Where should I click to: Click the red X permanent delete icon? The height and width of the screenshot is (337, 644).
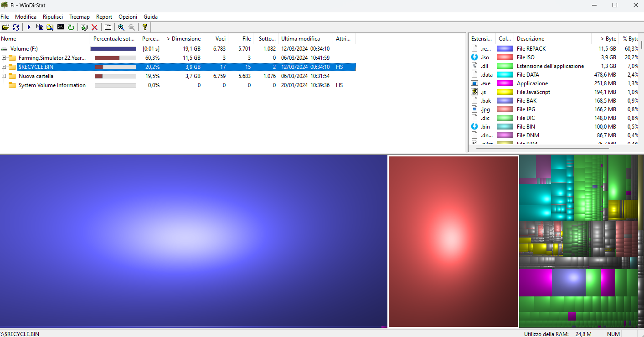[x=95, y=27]
